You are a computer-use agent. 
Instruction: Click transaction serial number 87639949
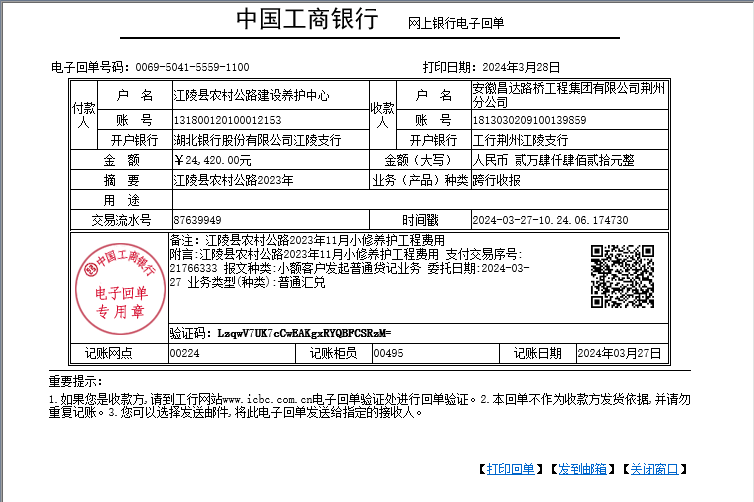pyautogui.click(x=197, y=220)
